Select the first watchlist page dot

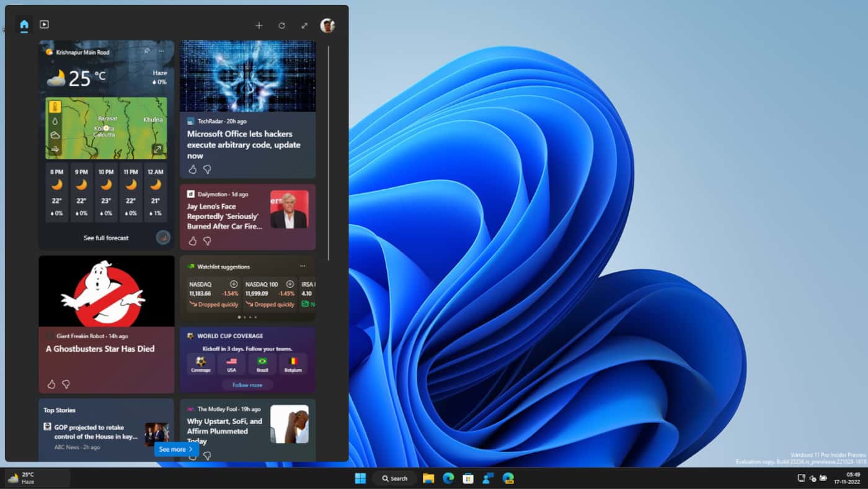pos(239,317)
